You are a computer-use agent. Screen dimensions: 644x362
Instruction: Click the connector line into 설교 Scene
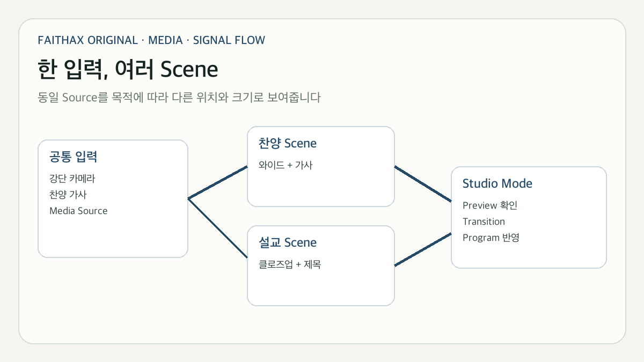[x=217, y=228]
